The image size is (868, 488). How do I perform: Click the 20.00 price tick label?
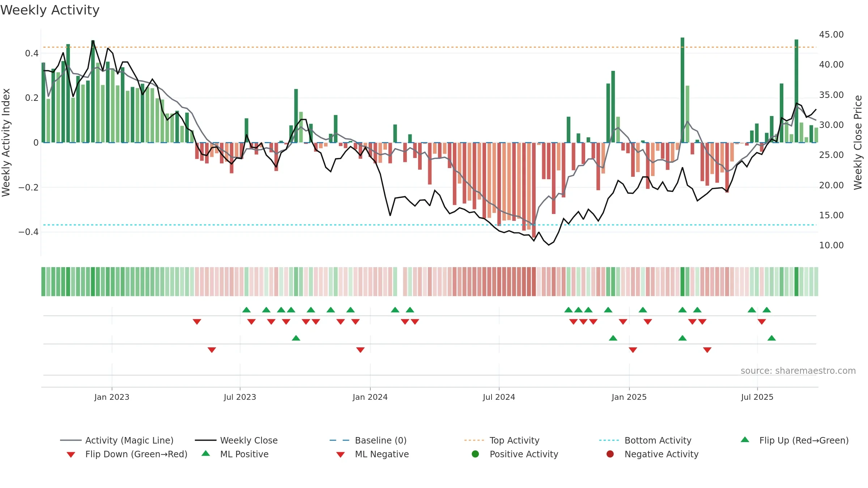[x=831, y=185]
